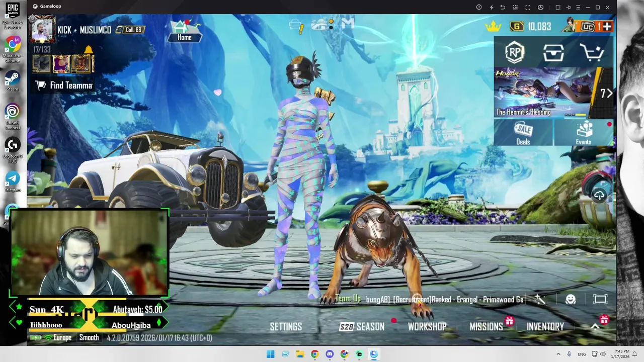644x362 pixels.
Task: Expand the bottom menu up arrow
Action: 595,327
